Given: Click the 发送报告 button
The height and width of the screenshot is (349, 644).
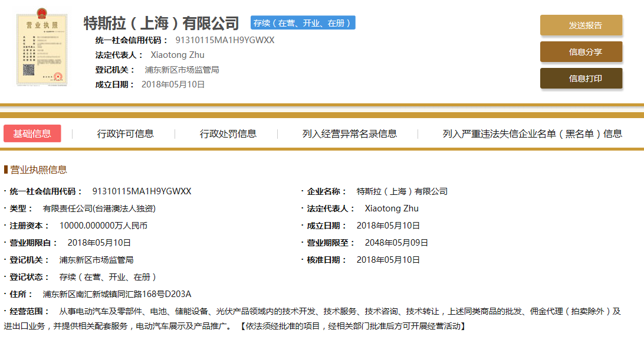Looking at the screenshot, I should tap(581, 25).
